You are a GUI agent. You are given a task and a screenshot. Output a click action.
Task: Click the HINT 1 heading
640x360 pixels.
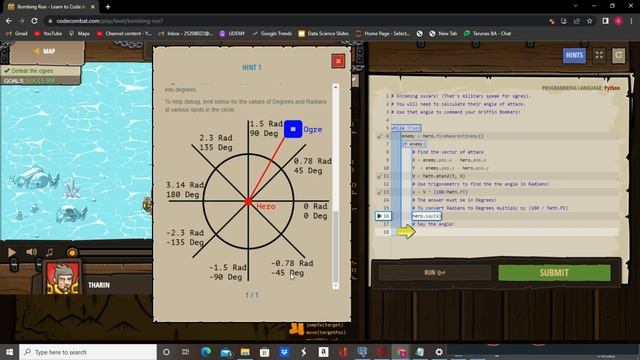[x=252, y=67]
